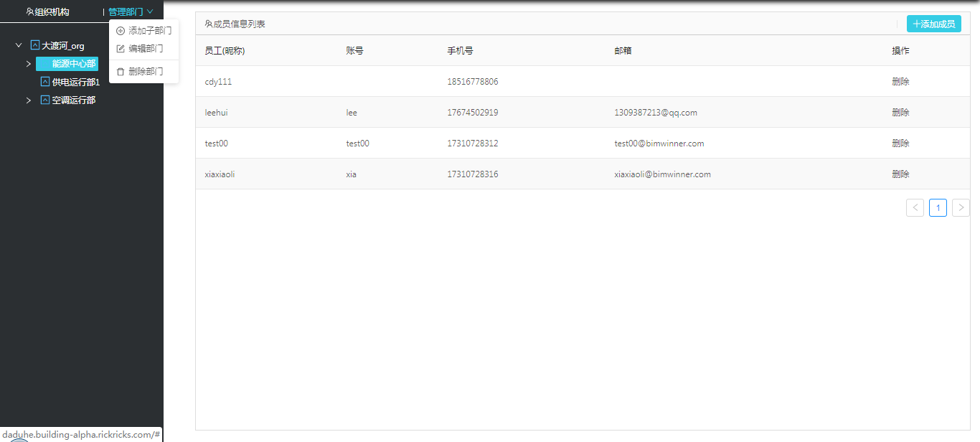Click the 邮箱 column header
The width and height of the screenshot is (980, 442).
point(623,51)
